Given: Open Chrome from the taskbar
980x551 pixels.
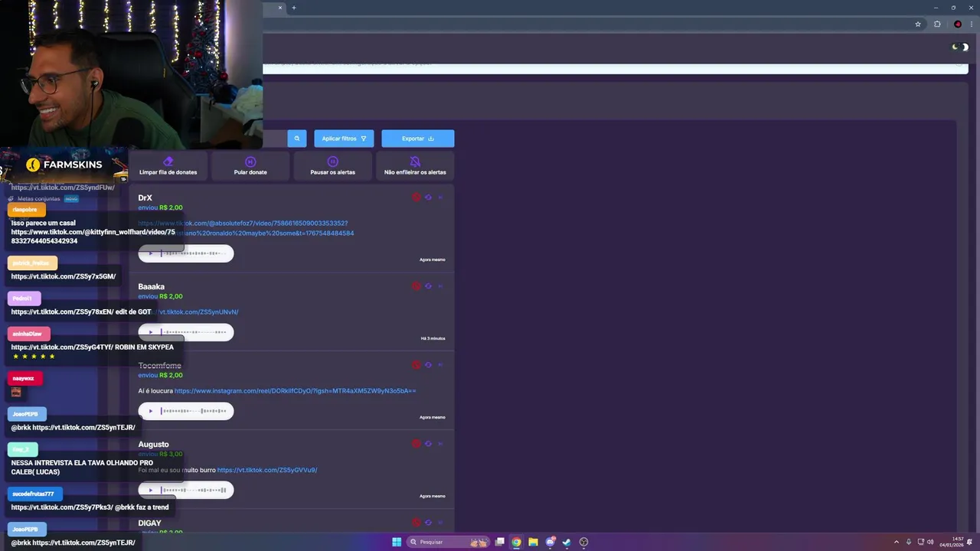Looking at the screenshot, I should pos(517,542).
